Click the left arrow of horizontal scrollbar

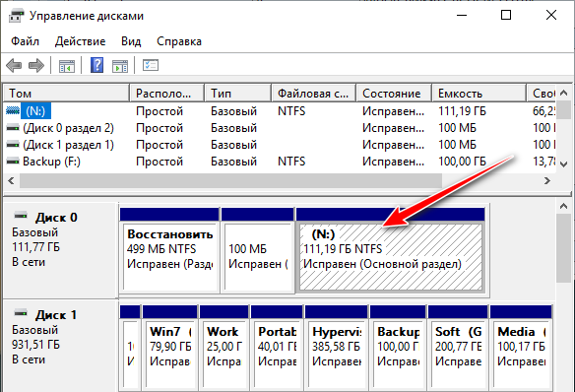coord(11,181)
